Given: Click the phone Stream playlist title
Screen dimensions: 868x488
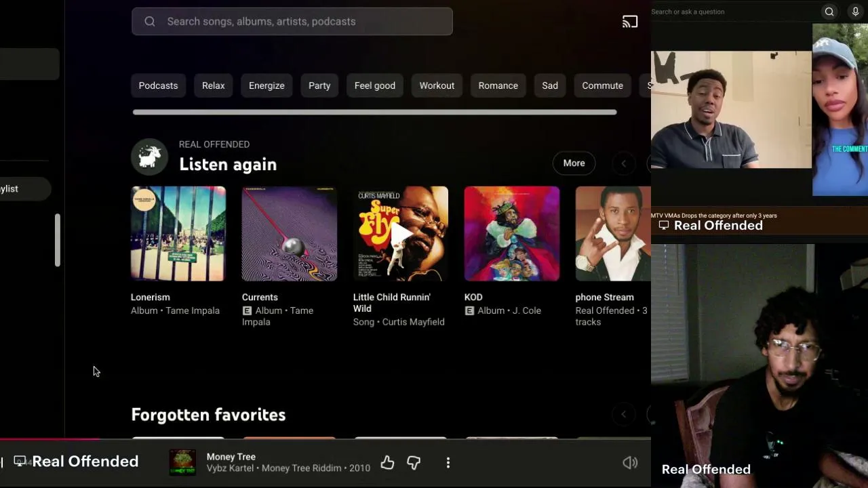Looking at the screenshot, I should (605, 297).
